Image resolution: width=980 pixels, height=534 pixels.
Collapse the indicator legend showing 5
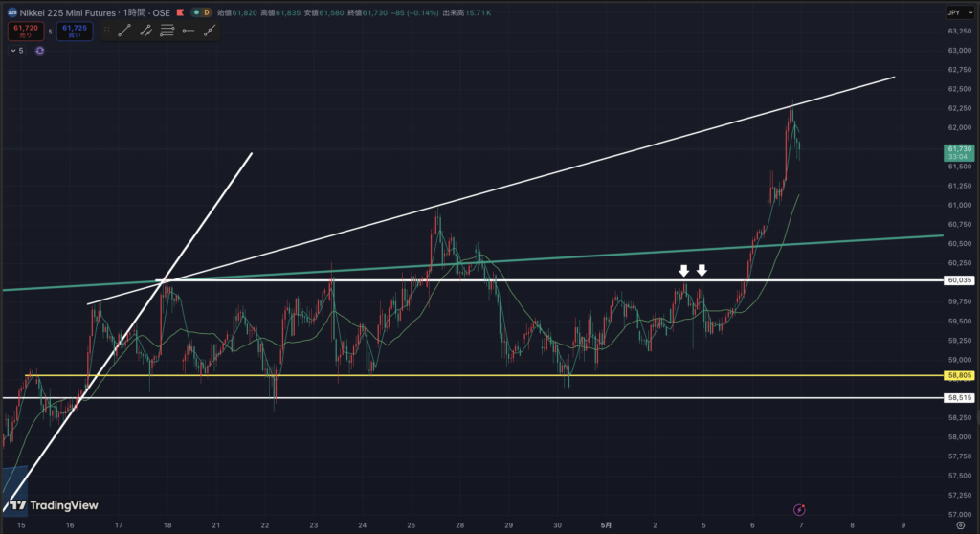17,51
